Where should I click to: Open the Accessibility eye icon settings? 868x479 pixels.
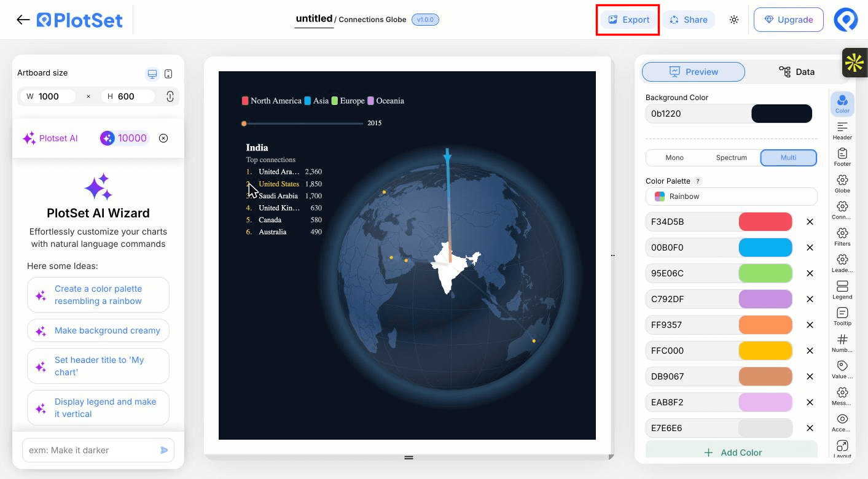tap(842, 423)
